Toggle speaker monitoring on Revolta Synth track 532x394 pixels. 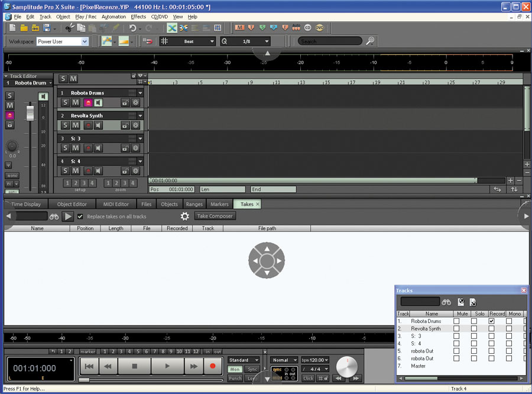click(98, 125)
